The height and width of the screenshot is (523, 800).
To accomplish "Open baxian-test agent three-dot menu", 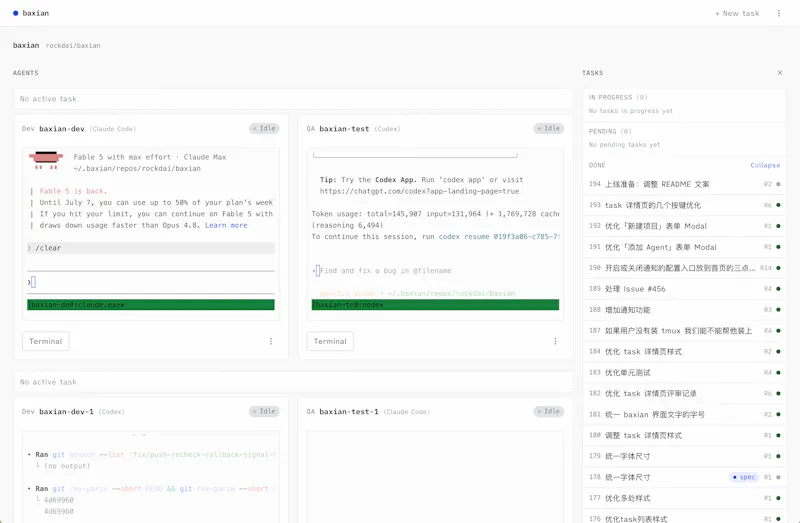I will click(555, 341).
